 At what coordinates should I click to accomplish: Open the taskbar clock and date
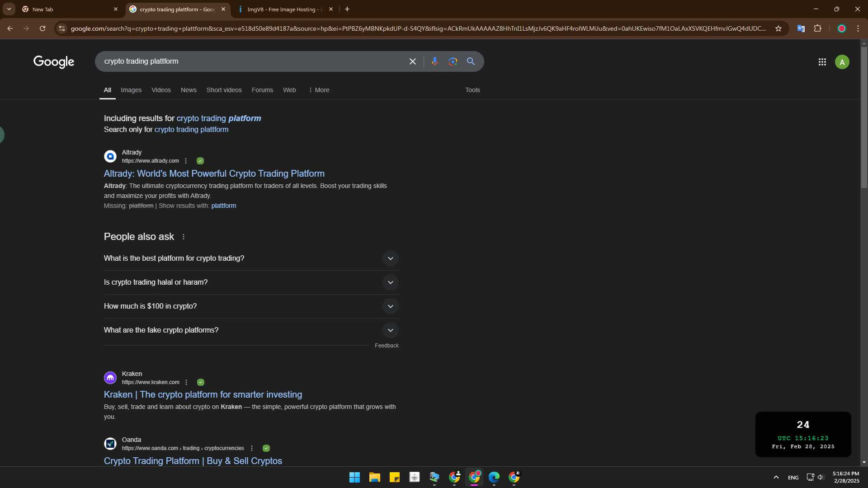[846, 477]
